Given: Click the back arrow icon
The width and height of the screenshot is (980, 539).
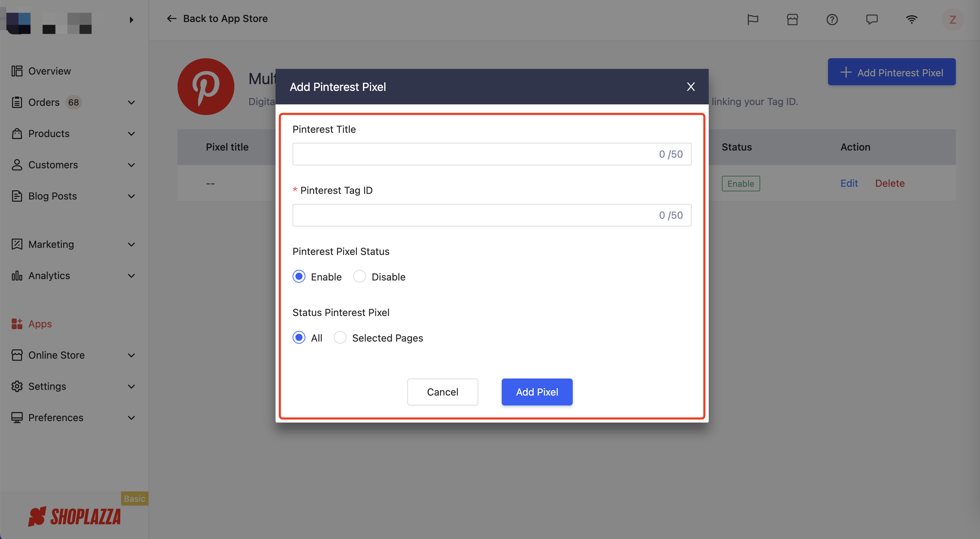Looking at the screenshot, I should pos(171,18).
